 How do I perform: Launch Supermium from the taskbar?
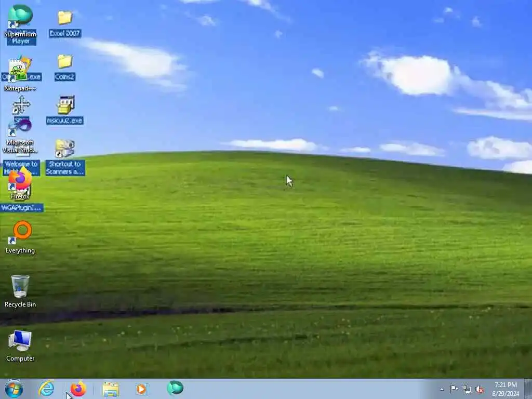pyautogui.click(x=175, y=388)
